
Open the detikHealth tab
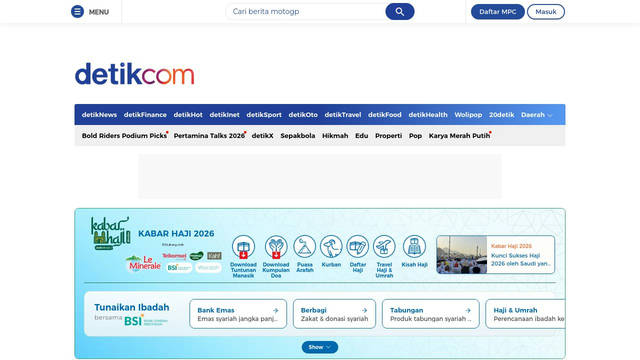(428, 115)
